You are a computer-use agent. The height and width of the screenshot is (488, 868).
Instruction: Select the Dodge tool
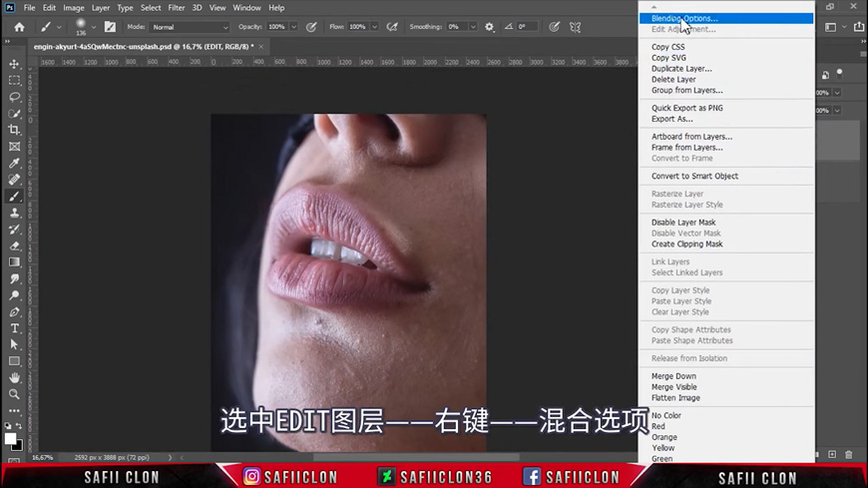coord(14,295)
